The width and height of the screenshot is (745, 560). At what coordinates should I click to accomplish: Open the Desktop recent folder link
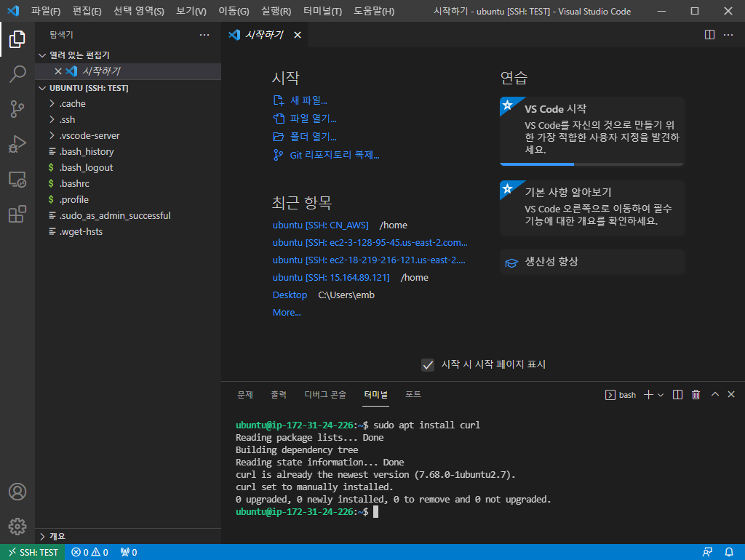coord(290,295)
